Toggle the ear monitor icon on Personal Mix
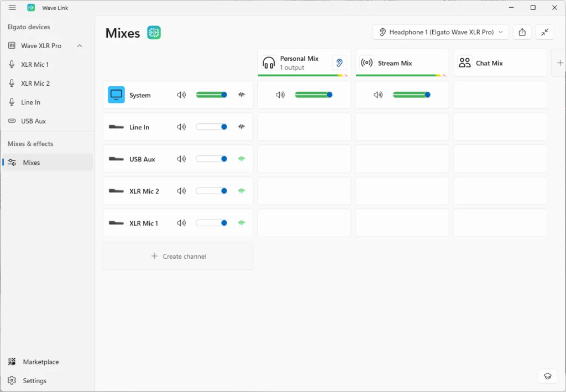This screenshot has height=392, width=566. coord(339,63)
